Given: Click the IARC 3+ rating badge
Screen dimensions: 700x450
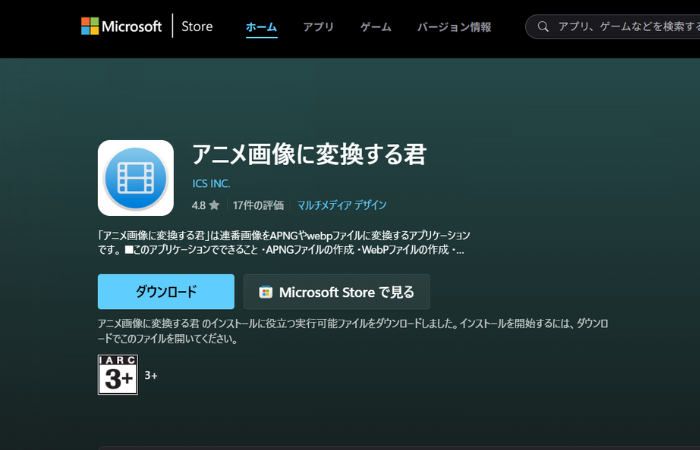Looking at the screenshot, I should point(117,374).
